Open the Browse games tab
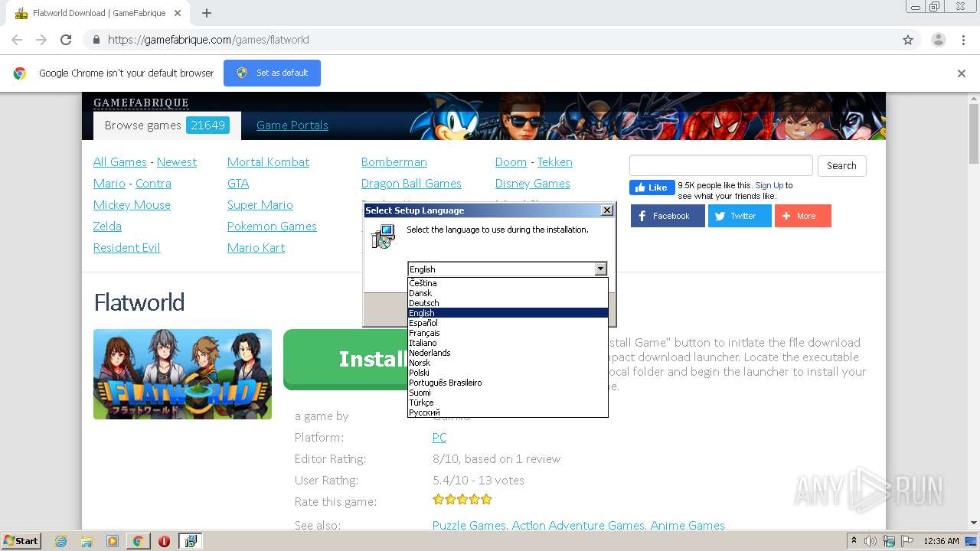980x551 pixels. click(167, 126)
